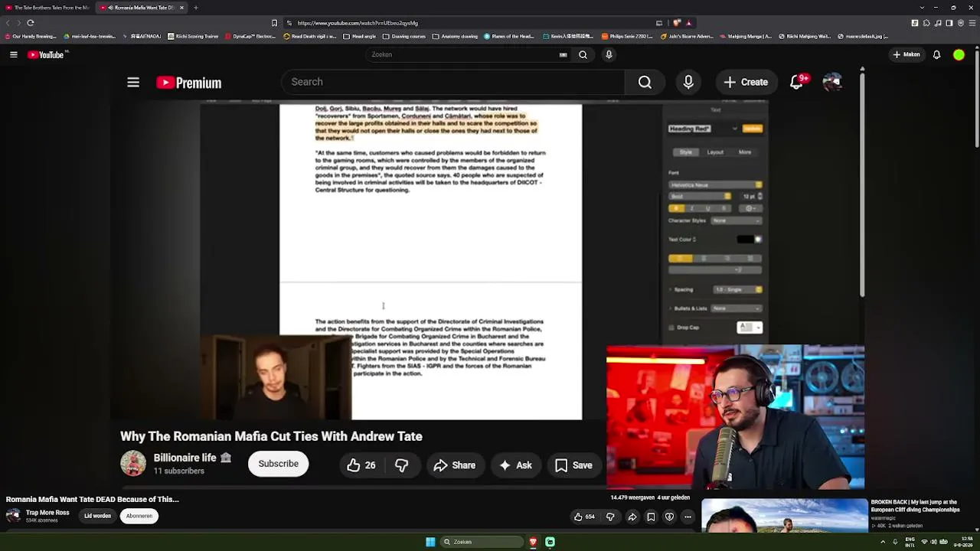Viewport: 980px width, 551px height.
Task: Click the share arrow icon beside dislike
Action: coord(632,517)
